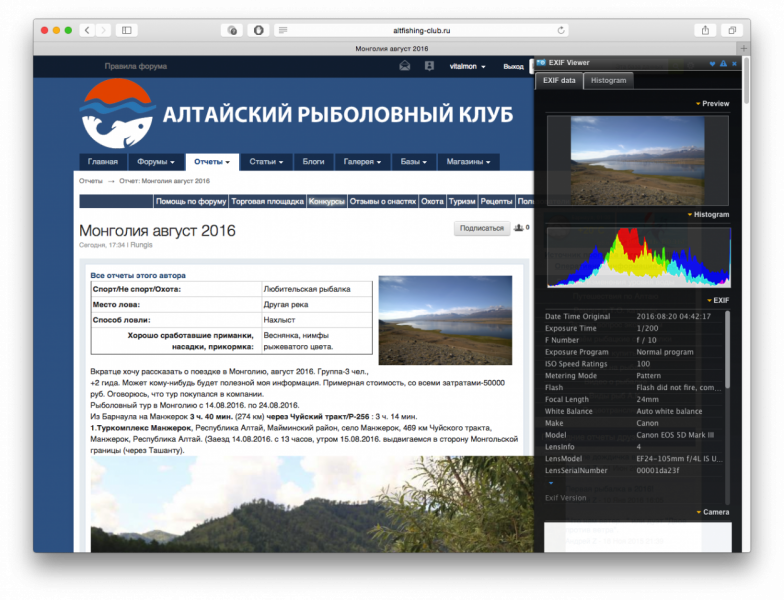
Task: Reload the page with the refresh icon
Action: (561, 30)
